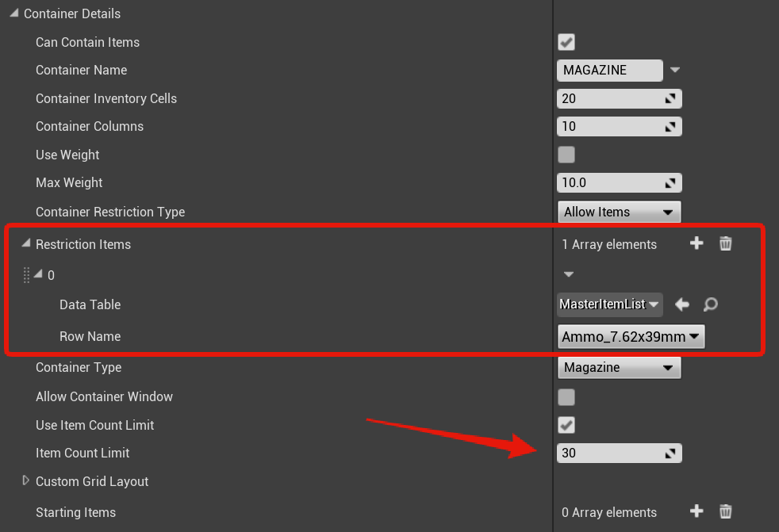Collapse array element 0
Image resolution: width=779 pixels, height=532 pixels.
(x=38, y=274)
